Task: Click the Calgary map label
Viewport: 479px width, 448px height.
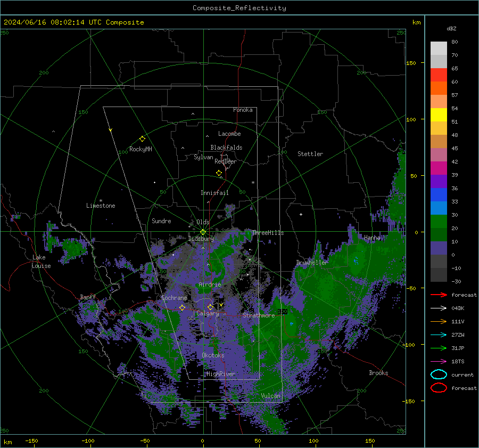Action: 208,313
